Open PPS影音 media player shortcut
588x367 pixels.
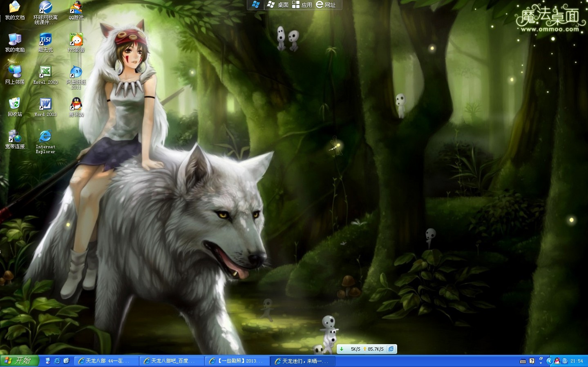76,43
